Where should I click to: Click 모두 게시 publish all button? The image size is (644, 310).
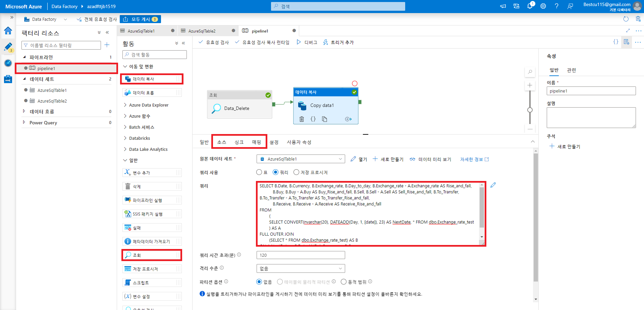tap(141, 19)
